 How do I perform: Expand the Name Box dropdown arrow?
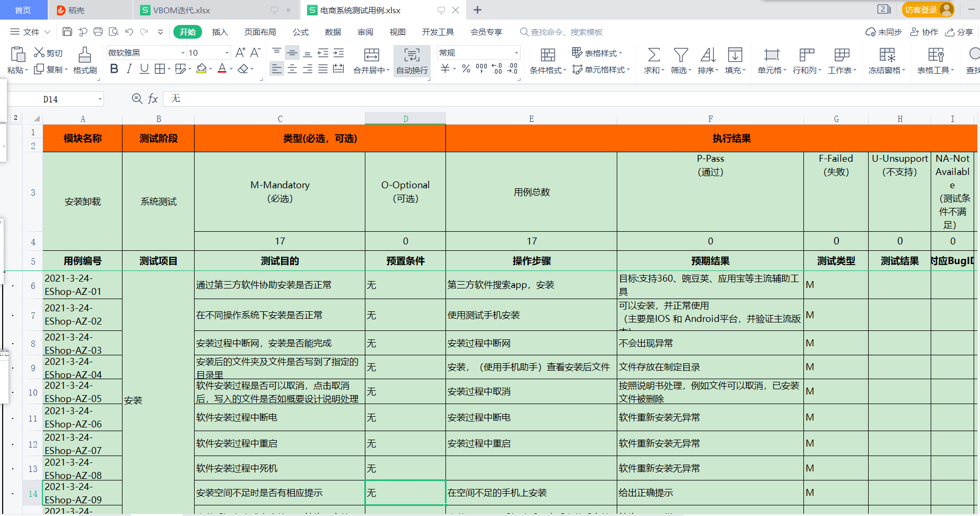tap(100, 99)
